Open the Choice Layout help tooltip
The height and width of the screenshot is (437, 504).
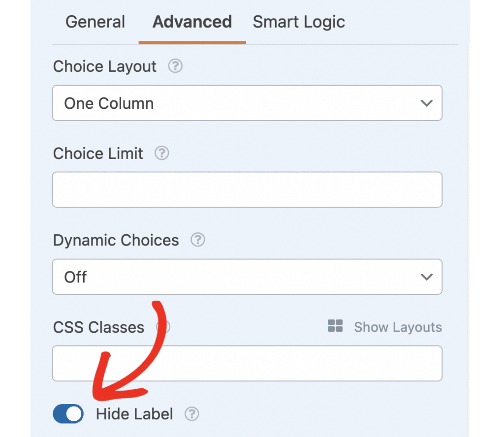pyautogui.click(x=175, y=66)
